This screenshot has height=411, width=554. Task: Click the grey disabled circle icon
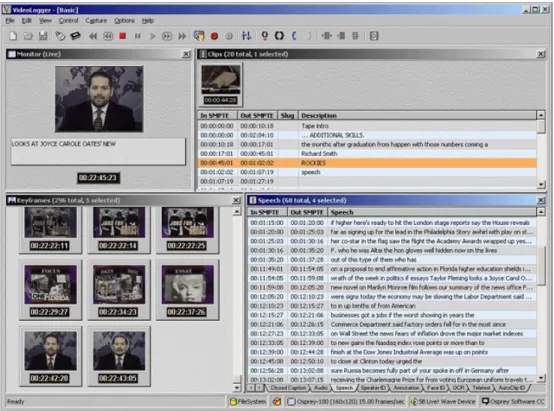229,36
